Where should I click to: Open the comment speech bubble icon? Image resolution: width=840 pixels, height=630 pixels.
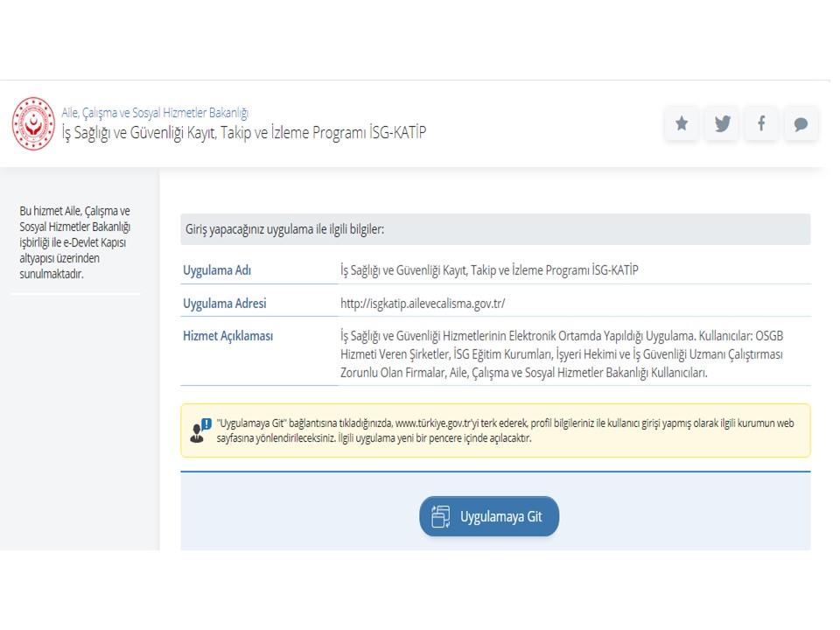coord(801,123)
